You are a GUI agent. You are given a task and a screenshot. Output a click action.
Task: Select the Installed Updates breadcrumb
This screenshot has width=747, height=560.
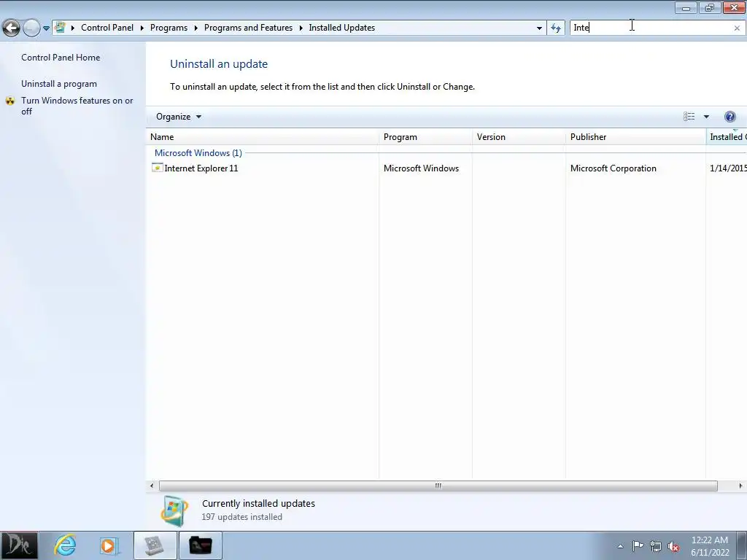click(x=341, y=28)
